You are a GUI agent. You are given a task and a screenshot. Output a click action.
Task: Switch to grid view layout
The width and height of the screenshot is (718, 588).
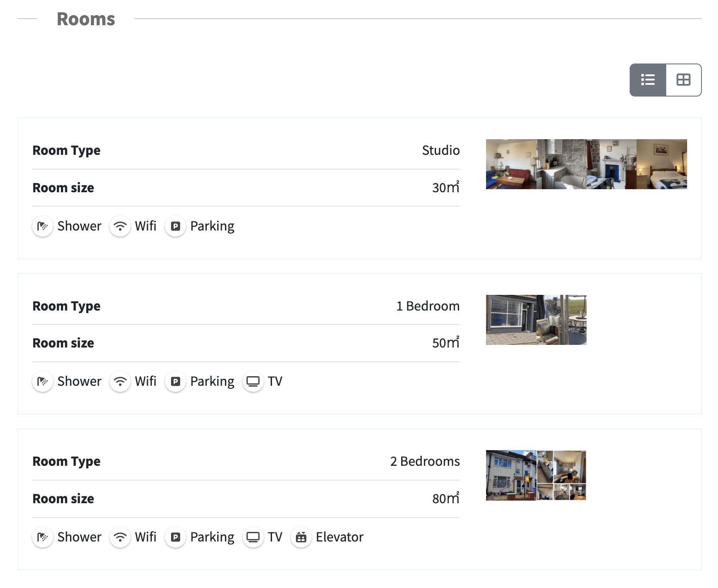coord(683,80)
